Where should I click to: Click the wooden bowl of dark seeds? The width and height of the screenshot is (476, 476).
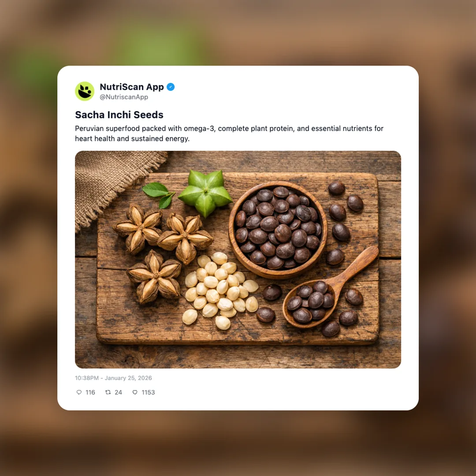click(278, 230)
